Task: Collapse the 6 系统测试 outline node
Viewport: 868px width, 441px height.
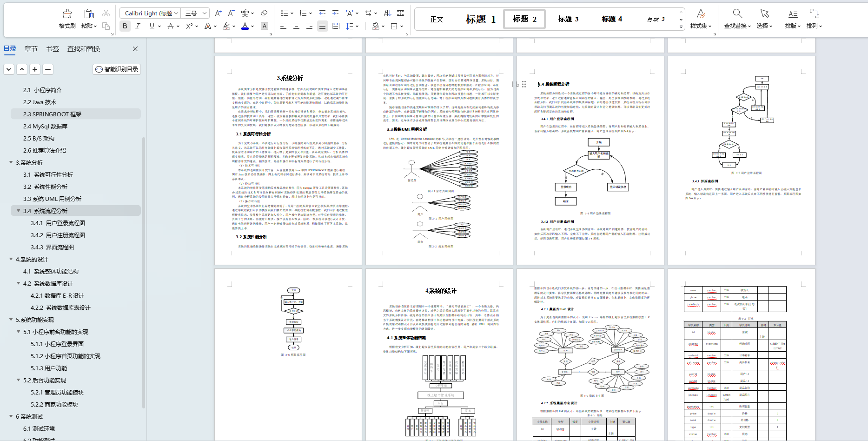Action: click(x=11, y=416)
